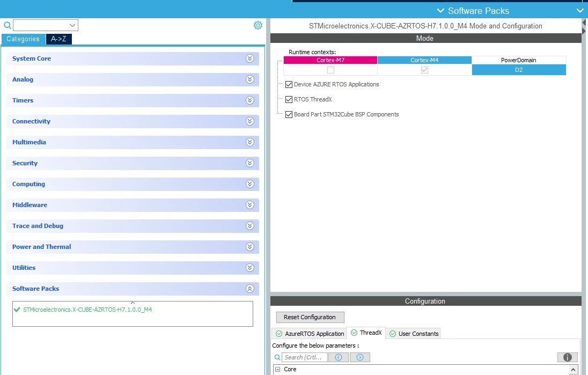The height and width of the screenshot is (375, 588).
Task: Click the X-CUBE-AZRTOS Mode and Configuration title
Action: (425, 26)
